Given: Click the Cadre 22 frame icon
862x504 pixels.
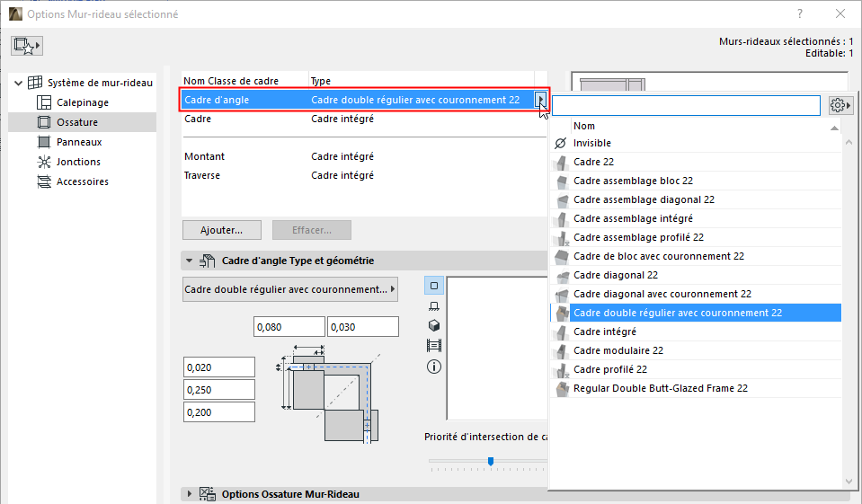Looking at the screenshot, I should pos(561,162).
